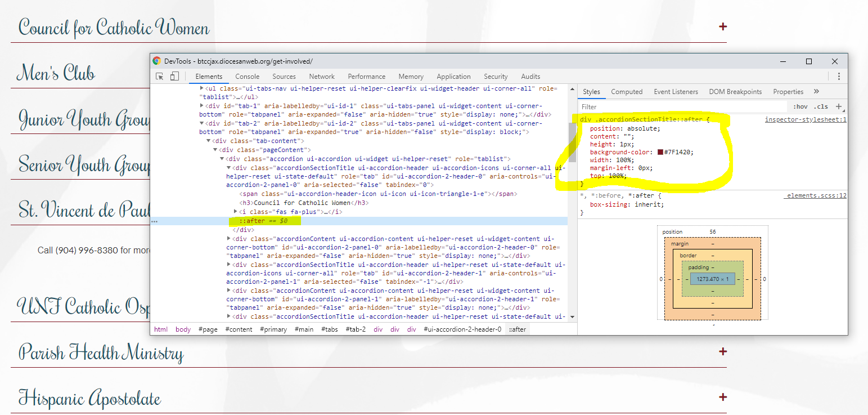Screen dimensions: 868x415
Task: Switch to the Console tab
Action: (x=247, y=77)
